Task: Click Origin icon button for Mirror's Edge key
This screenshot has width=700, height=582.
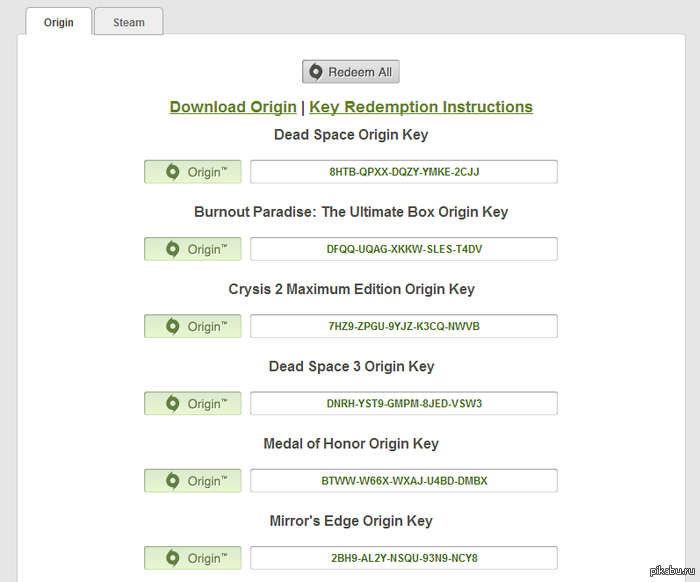Action: pyautogui.click(x=192, y=558)
